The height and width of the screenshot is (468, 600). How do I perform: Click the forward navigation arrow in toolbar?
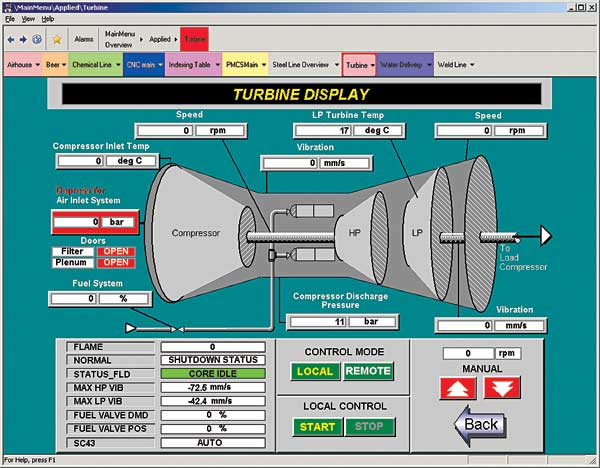pyautogui.click(x=23, y=39)
